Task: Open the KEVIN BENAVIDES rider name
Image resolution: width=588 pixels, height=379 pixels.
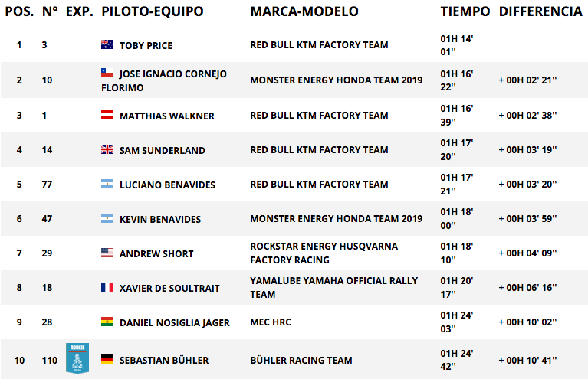Action: coord(160,219)
